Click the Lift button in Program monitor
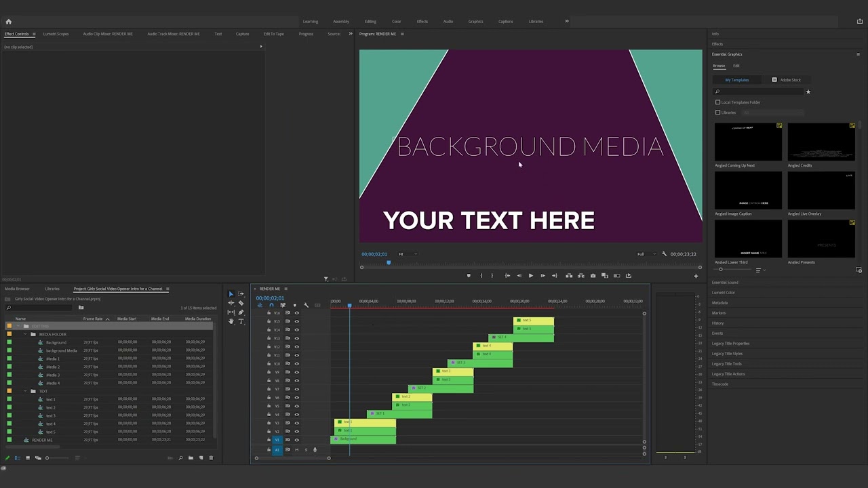 click(x=569, y=276)
